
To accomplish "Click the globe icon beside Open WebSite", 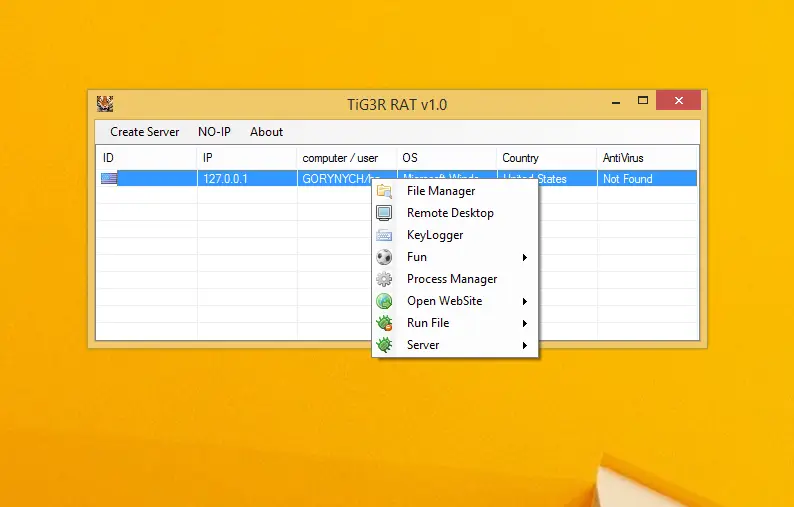I will coord(384,301).
